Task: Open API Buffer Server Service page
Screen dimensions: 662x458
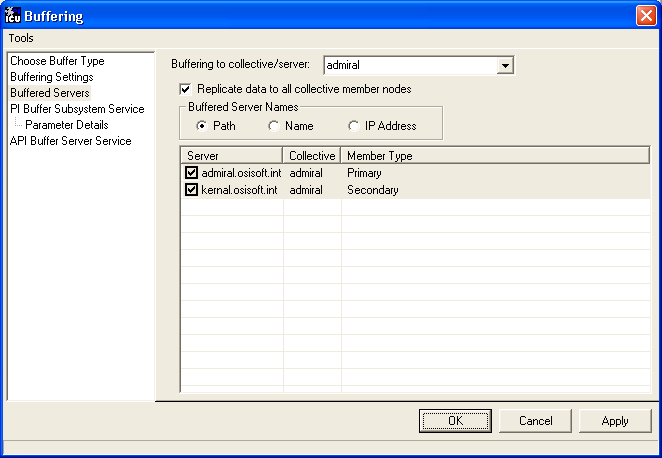Action: coord(71,141)
